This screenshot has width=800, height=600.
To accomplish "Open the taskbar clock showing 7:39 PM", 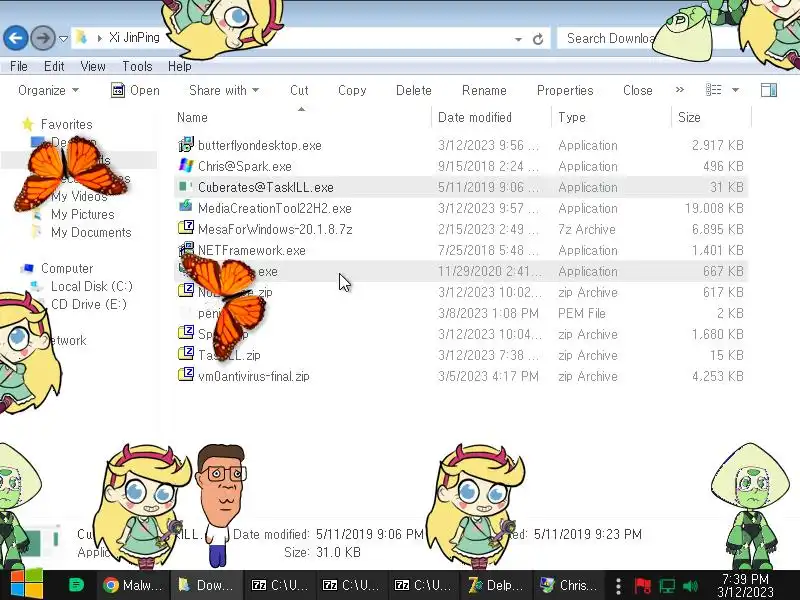I will (x=745, y=585).
